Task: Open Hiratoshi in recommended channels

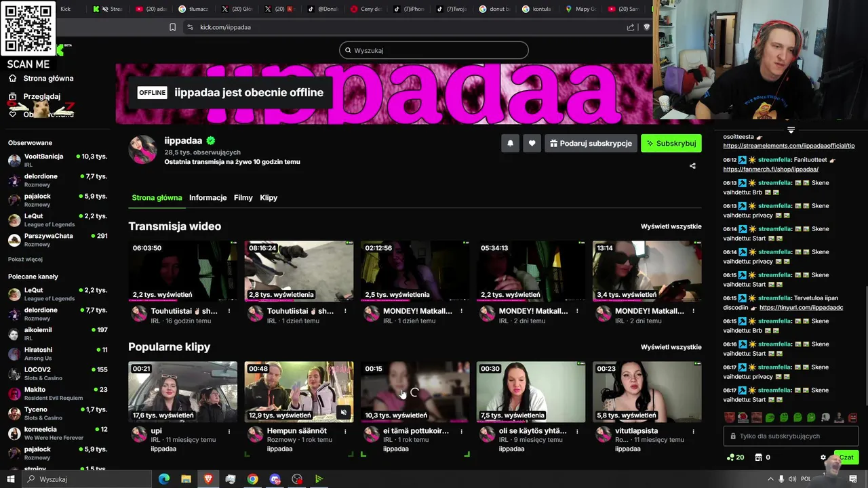Action: [58, 354]
